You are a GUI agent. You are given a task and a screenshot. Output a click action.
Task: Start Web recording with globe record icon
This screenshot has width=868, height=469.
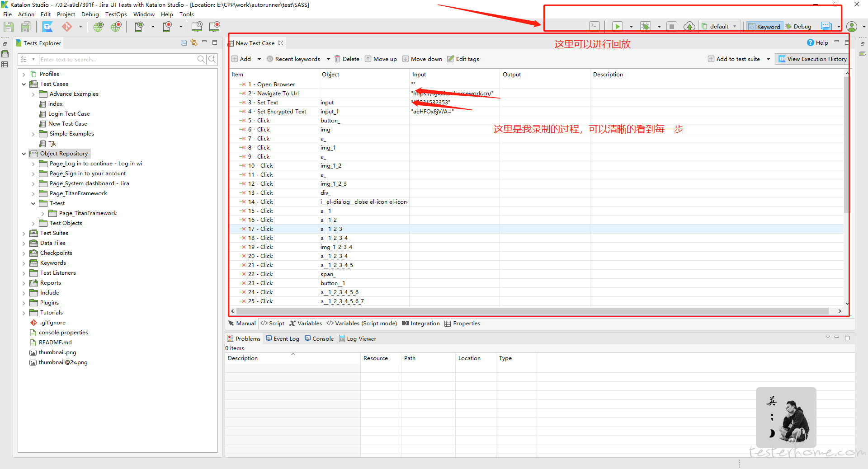117,27
